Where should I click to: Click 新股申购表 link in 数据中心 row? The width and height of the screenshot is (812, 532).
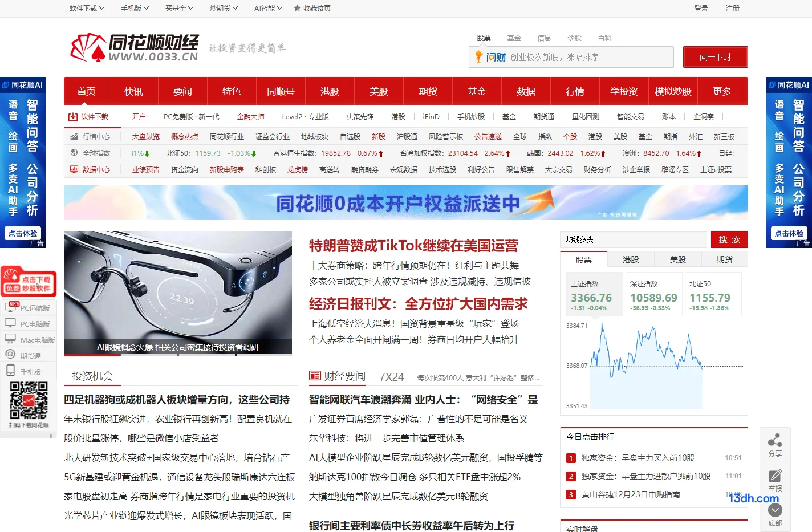226,169
